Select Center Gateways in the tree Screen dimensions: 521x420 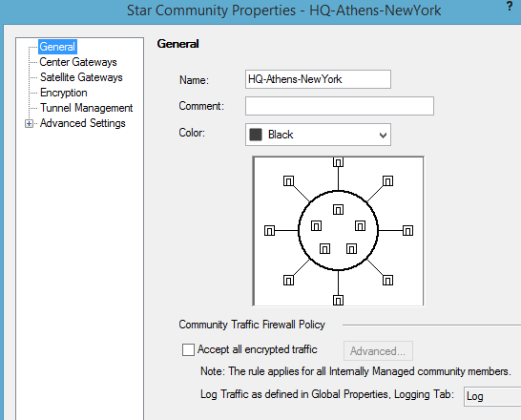(x=78, y=62)
